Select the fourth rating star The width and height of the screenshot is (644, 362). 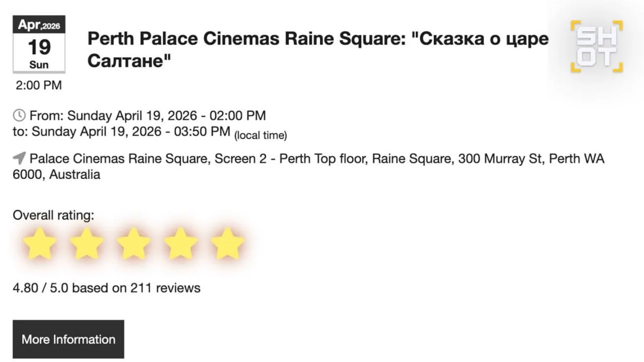180,244
